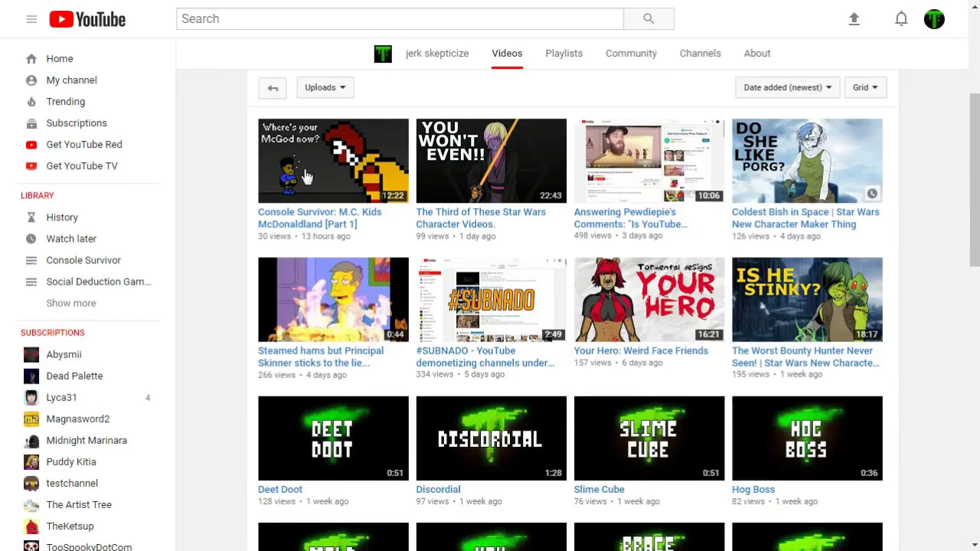
Task: Click the Home sidebar icon
Action: coord(31,59)
